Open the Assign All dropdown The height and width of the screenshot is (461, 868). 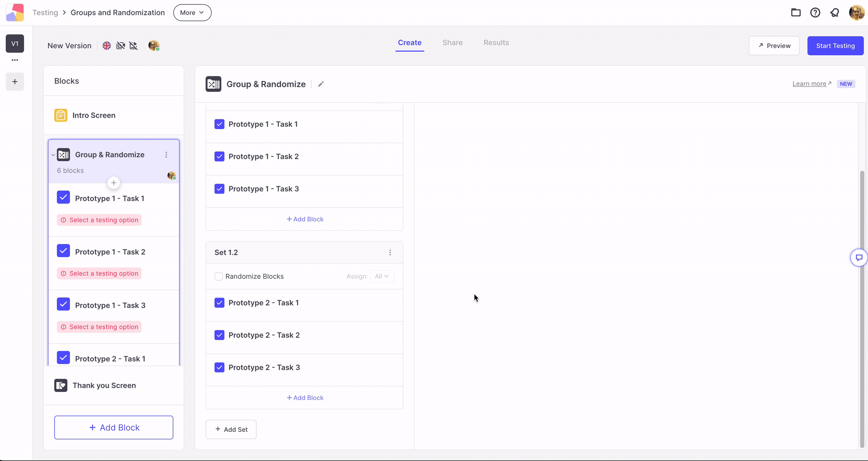tap(382, 276)
